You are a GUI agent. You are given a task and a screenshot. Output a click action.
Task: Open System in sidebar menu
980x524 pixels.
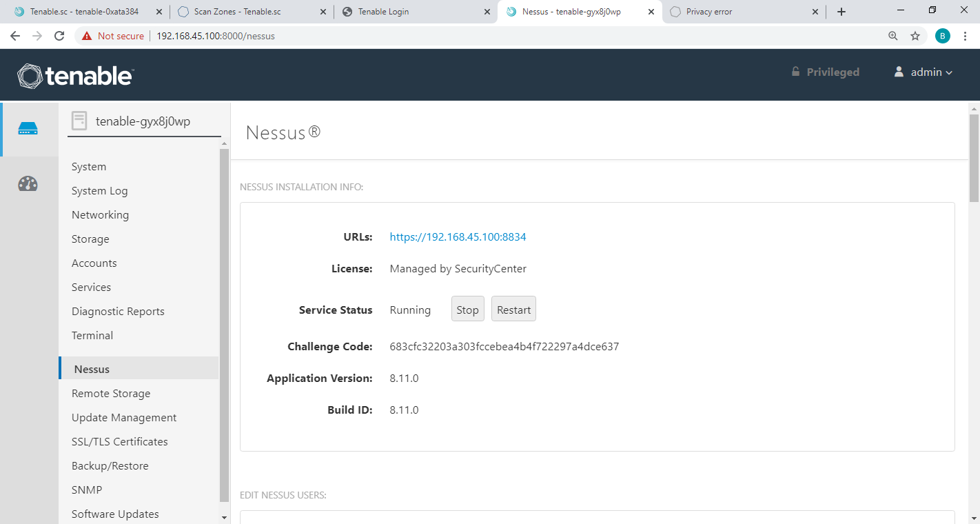[x=89, y=167]
